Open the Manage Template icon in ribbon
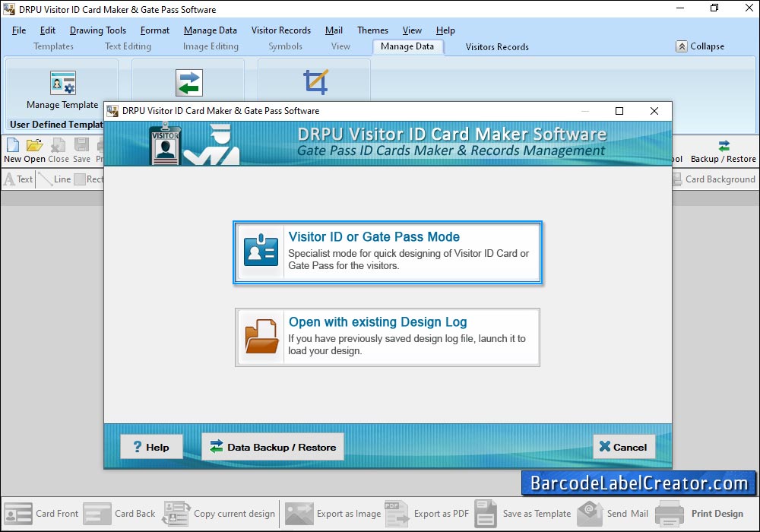Viewport: 760px width, 532px height. coord(62,83)
